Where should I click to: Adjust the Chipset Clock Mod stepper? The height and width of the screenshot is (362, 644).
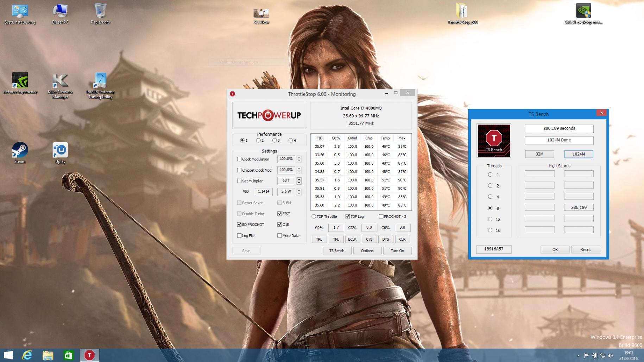pos(299,170)
